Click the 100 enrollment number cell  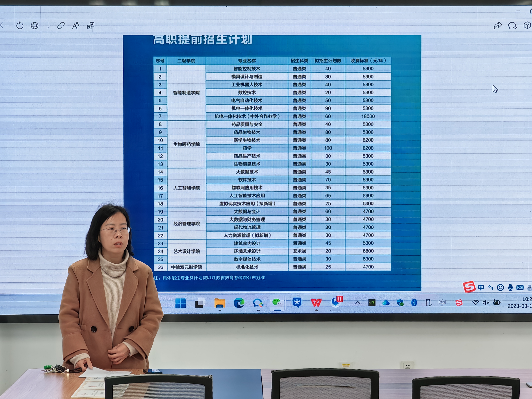click(x=328, y=148)
